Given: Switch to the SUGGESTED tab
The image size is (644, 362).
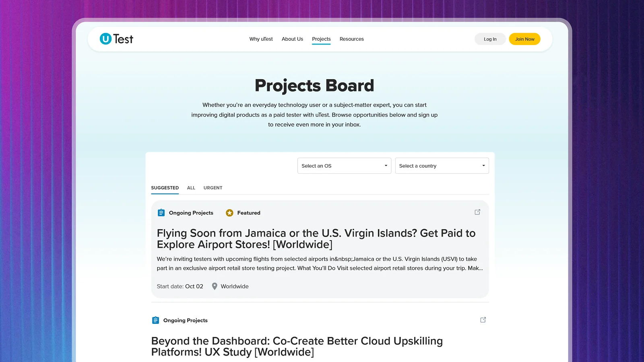Looking at the screenshot, I should [x=165, y=188].
